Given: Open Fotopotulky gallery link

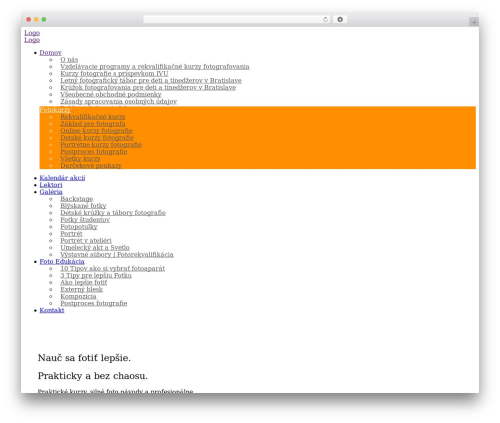Looking at the screenshot, I should pos(79,227).
